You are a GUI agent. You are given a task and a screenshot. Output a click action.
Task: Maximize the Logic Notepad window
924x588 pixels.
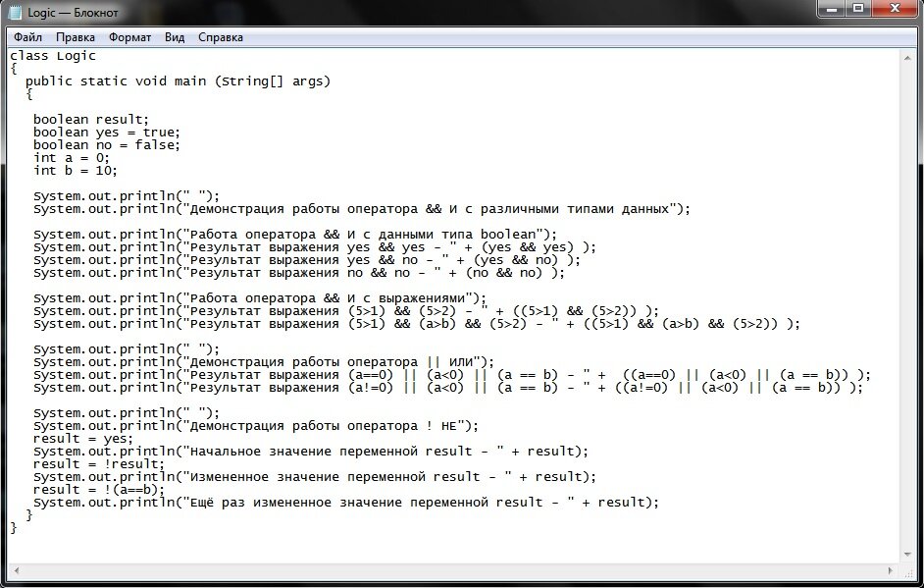click(858, 8)
